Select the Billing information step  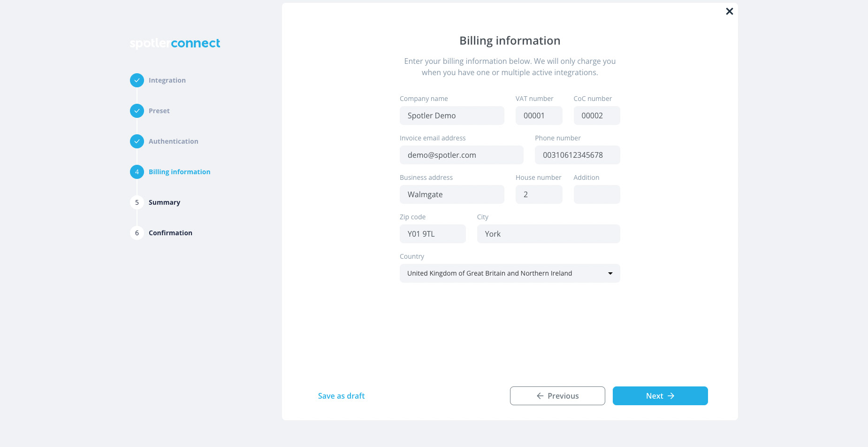click(179, 172)
